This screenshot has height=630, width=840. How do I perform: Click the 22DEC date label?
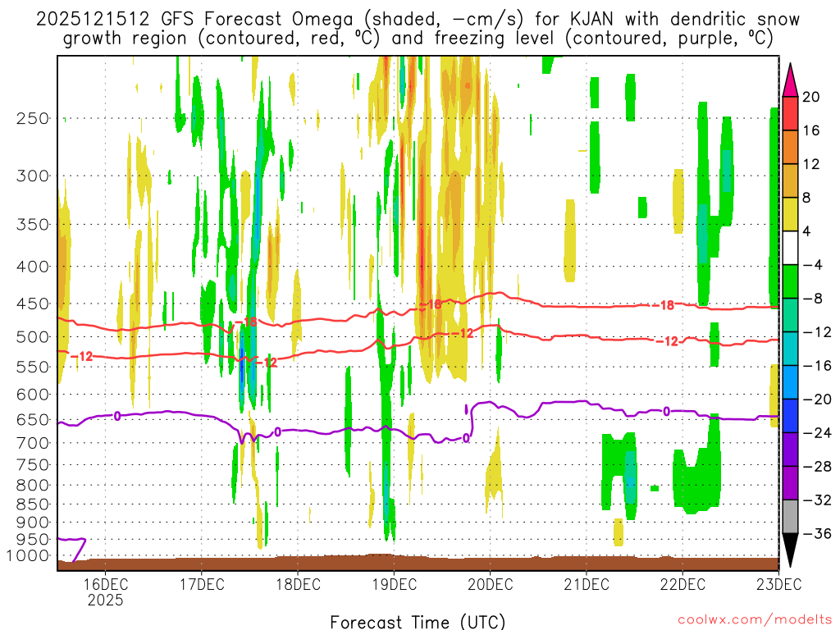click(x=682, y=584)
